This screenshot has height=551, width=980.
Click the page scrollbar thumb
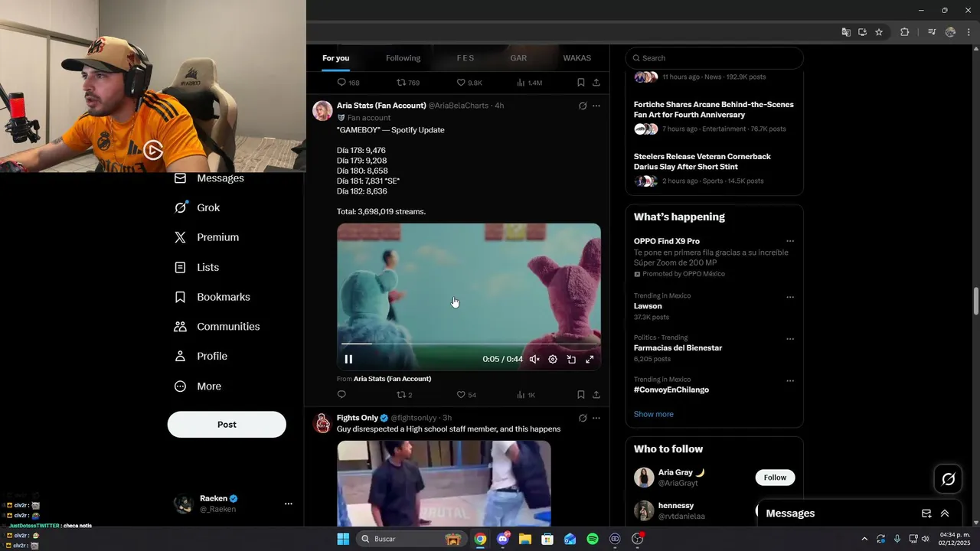pyautogui.click(x=975, y=301)
